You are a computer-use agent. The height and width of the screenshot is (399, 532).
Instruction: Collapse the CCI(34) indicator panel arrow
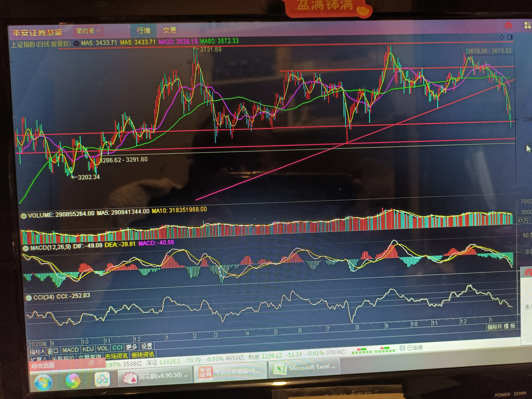tap(29, 298)
